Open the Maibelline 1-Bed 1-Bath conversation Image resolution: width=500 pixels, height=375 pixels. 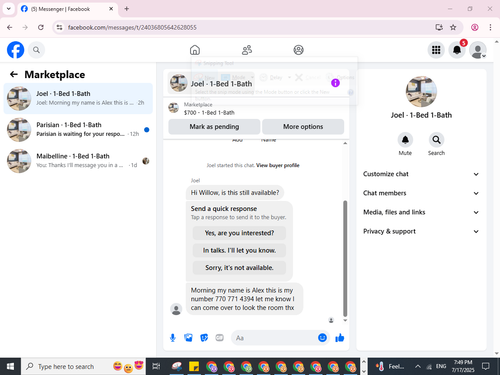click(78, 161)
